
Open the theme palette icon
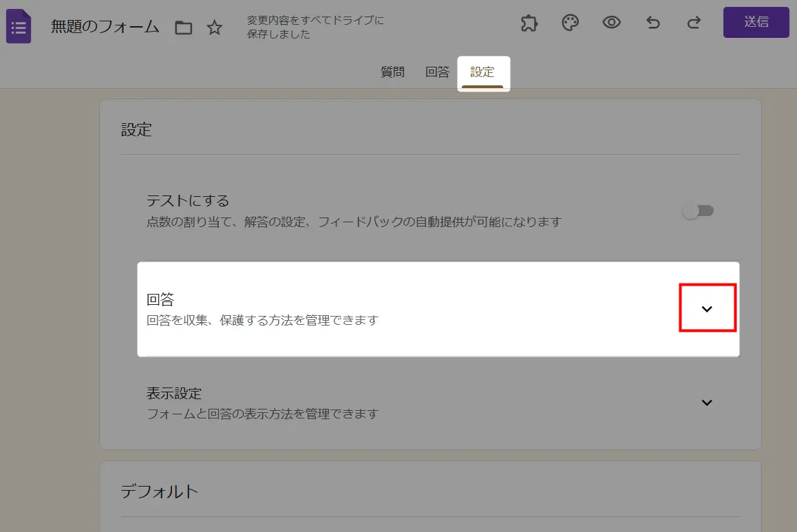(x=571, y=23)
